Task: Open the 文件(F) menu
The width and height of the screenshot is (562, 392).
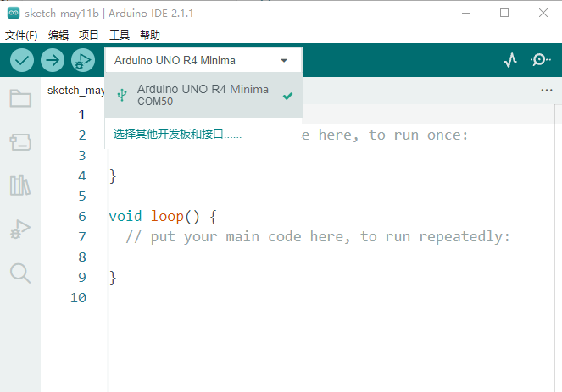Action: click(21, 35)
